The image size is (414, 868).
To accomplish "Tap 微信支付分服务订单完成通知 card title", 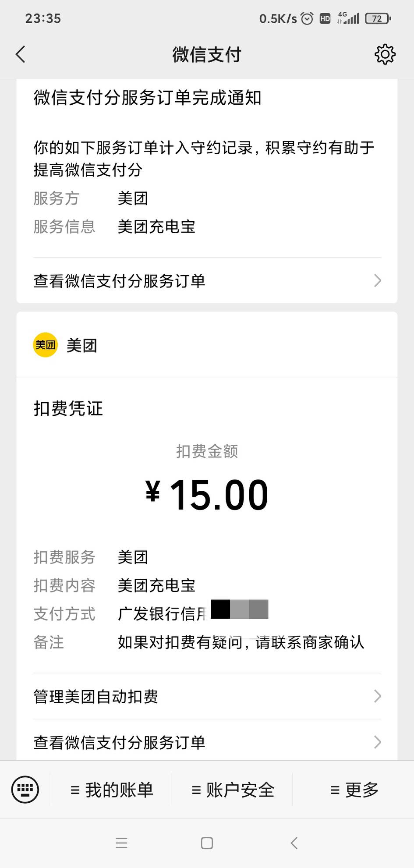I will coord(147,98).
